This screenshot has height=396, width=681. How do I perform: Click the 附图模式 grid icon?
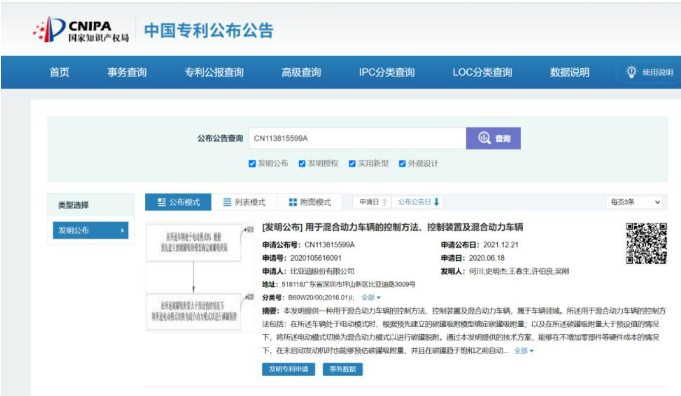(293, 202)
